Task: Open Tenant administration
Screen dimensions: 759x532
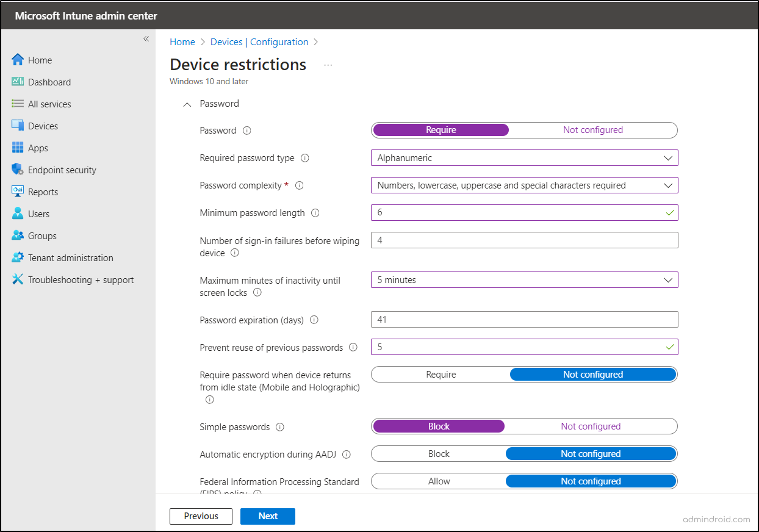Action: 71,257
